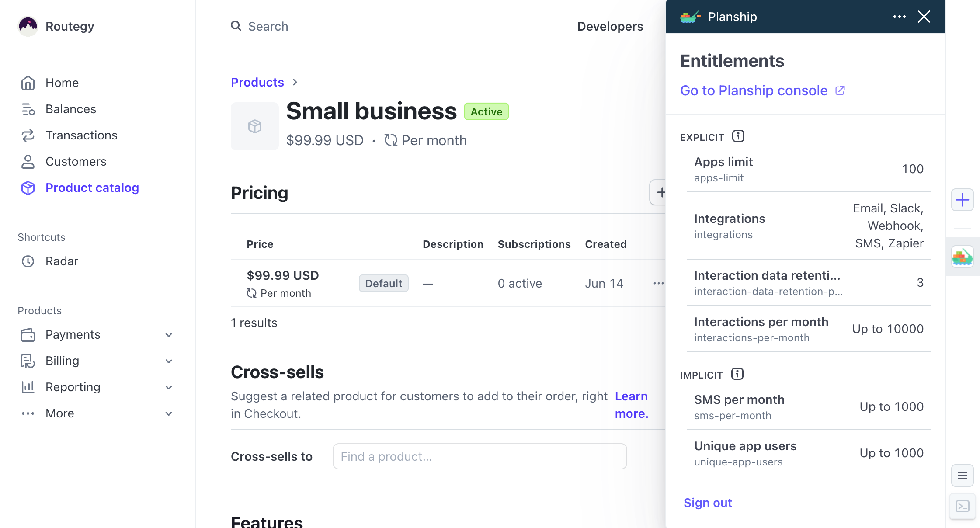Open the Customers page
The width and height of the screenshot is (980, 528).
coord(76,161)
